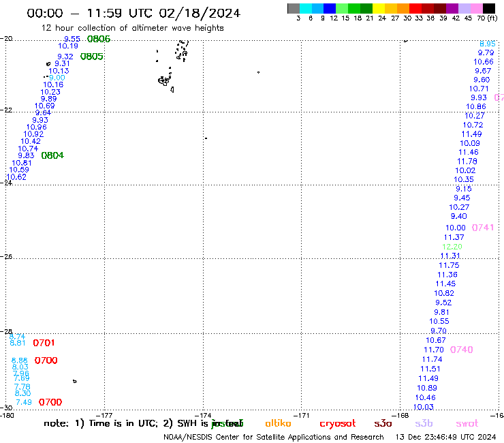Click the wave height value 10.66

pyautogui.click(x=484, y=62)
